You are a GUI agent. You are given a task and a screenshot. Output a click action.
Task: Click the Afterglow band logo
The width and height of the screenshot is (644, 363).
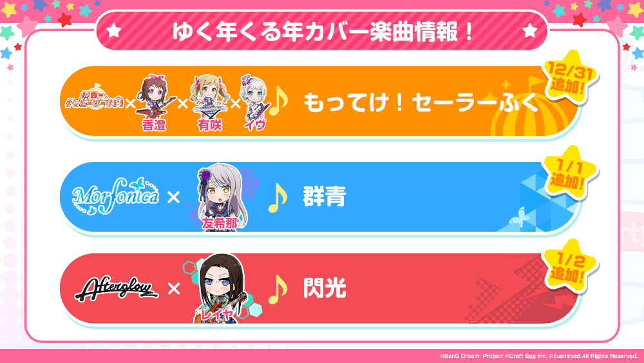116,289
